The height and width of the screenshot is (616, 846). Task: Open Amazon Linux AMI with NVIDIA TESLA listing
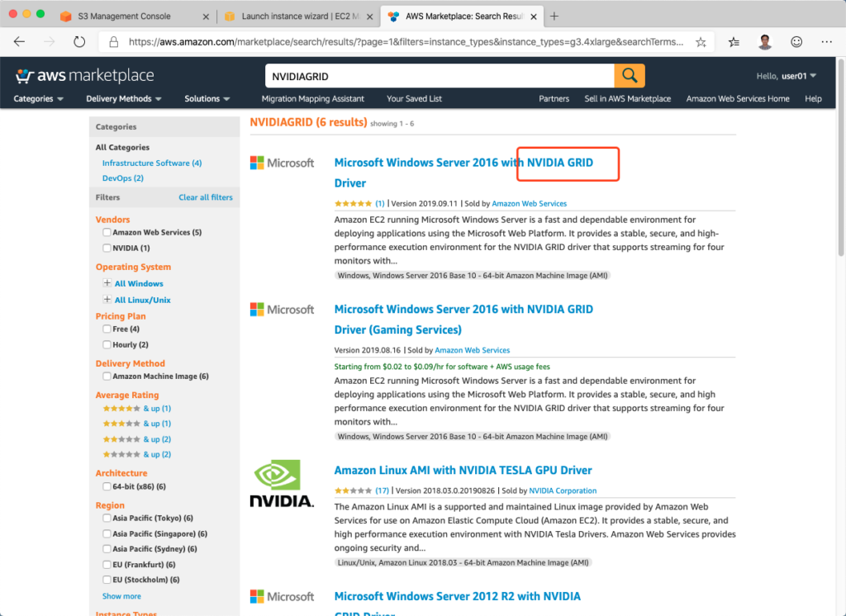[463, 471]
